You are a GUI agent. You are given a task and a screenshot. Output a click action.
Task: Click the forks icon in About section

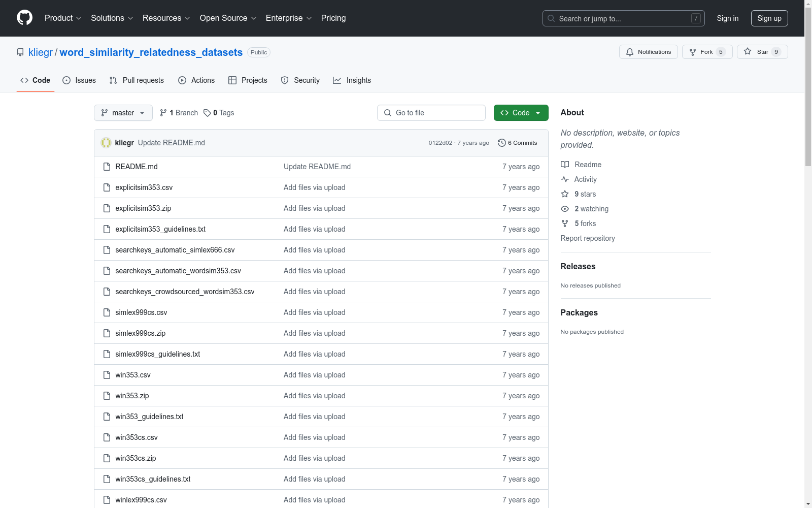565,224
